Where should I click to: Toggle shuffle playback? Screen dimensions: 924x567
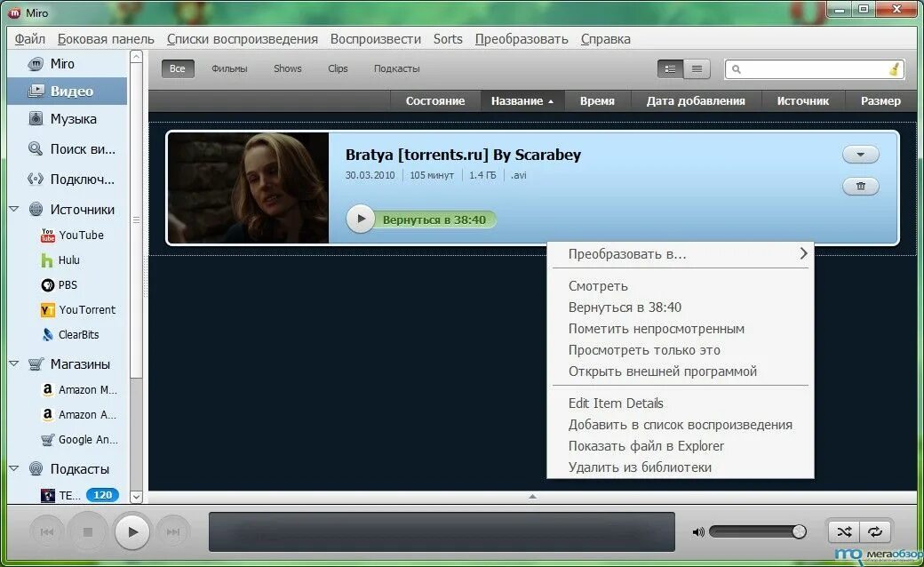tap(844, 532)
